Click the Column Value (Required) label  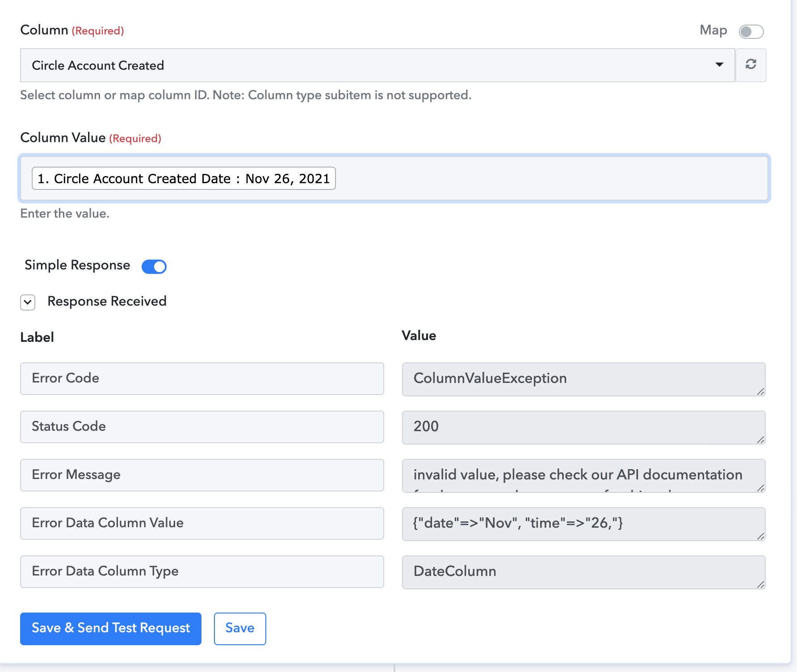(x=91, y=138)
